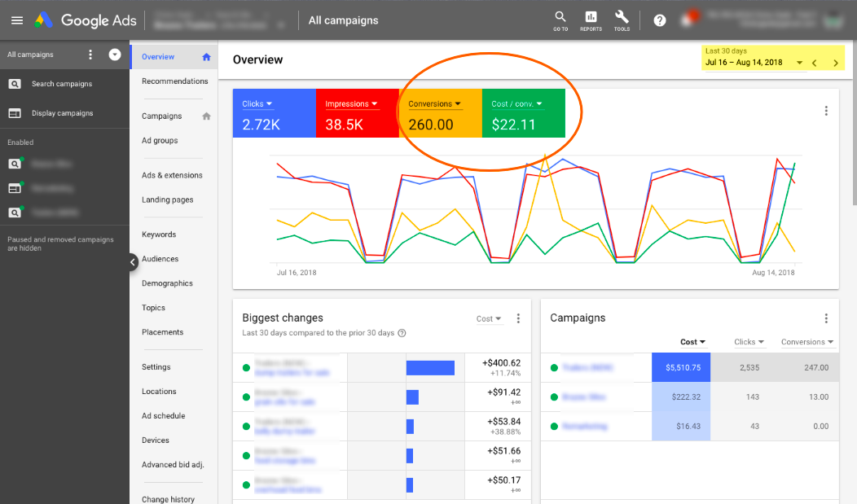Go to the next date range
The width and height of the screenshot is (857, 504).
point(835,63)
